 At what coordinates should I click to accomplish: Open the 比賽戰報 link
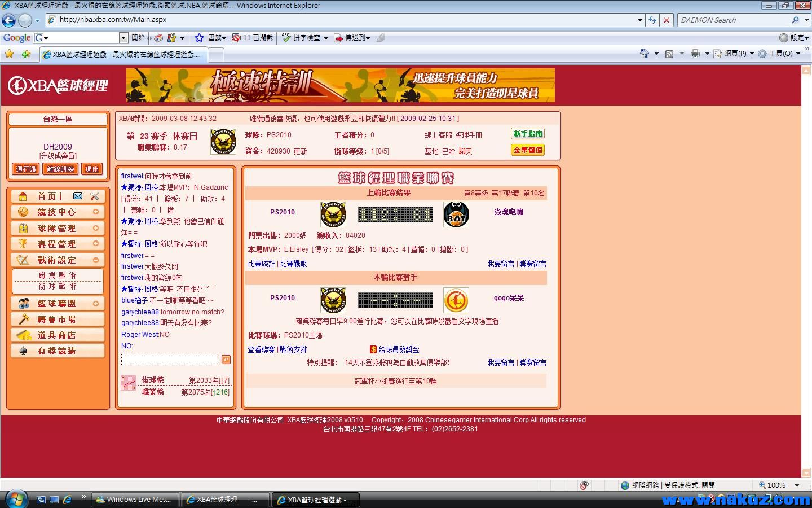coord(294,264)
